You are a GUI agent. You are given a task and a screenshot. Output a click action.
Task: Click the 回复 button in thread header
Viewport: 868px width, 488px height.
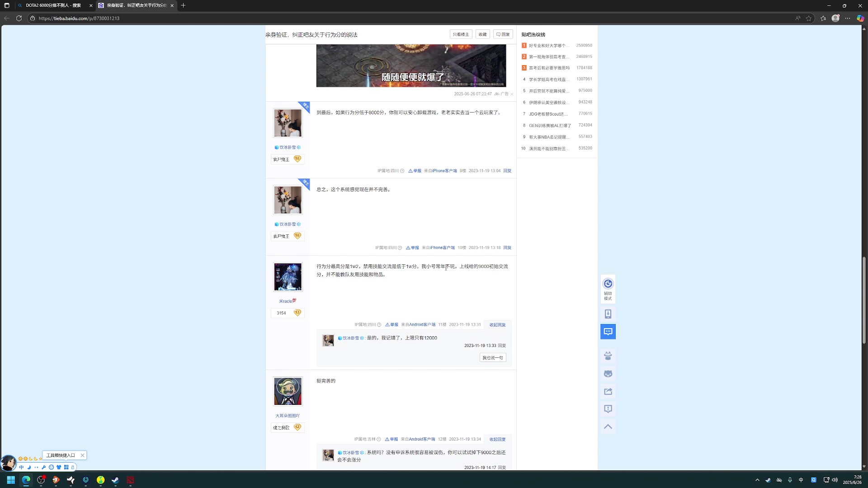coord(503,34)
